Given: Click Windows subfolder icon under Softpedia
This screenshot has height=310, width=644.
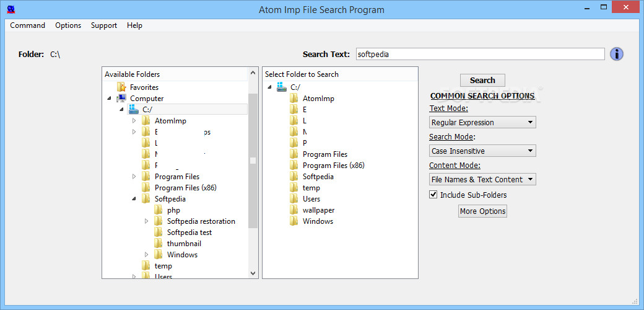Looking at the screenshot, I should click(x=159, y=254).
